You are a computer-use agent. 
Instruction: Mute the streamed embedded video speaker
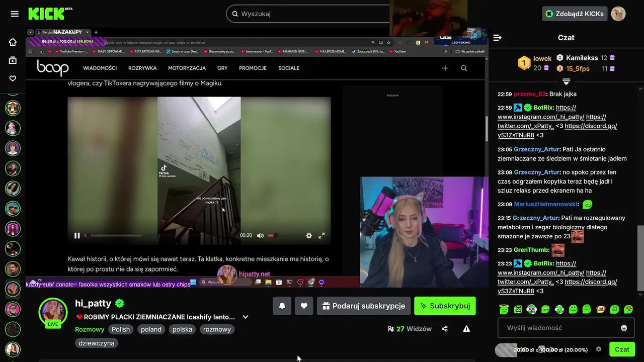coord(260,235)
